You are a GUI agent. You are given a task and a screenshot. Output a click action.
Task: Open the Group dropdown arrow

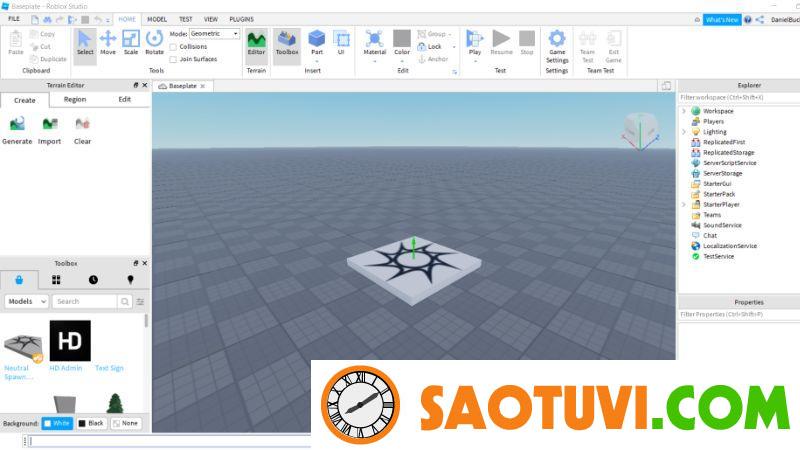point(449,34)
